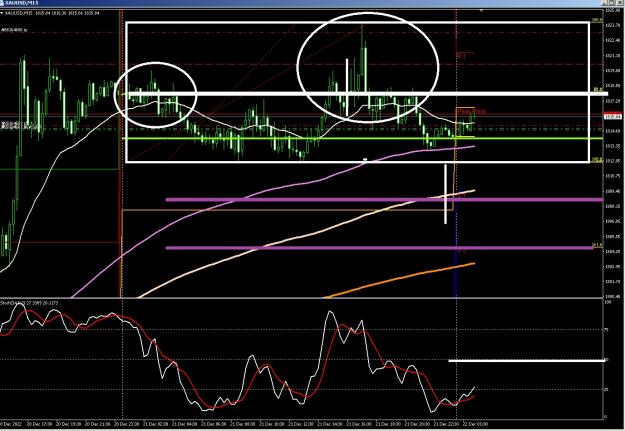Click the 20 Dec 17:00 time label
Image resolution: width=625 pixels, height=431 pixels.
pos(39,424)
